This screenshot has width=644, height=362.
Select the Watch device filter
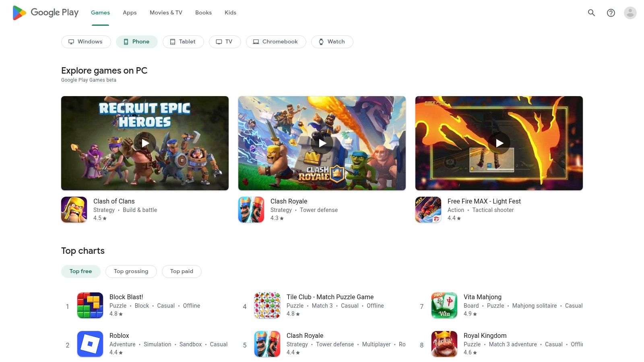(x=332, y=42)
